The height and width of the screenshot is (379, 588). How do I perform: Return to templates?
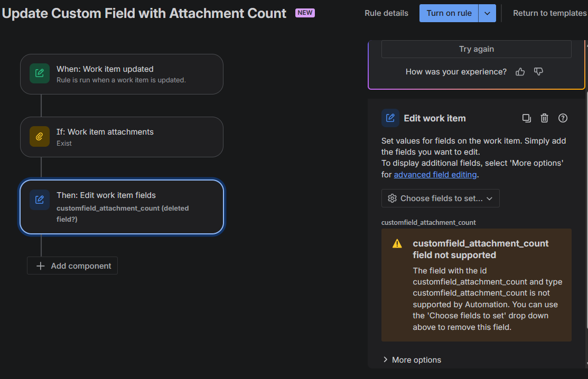coord(549,13)
